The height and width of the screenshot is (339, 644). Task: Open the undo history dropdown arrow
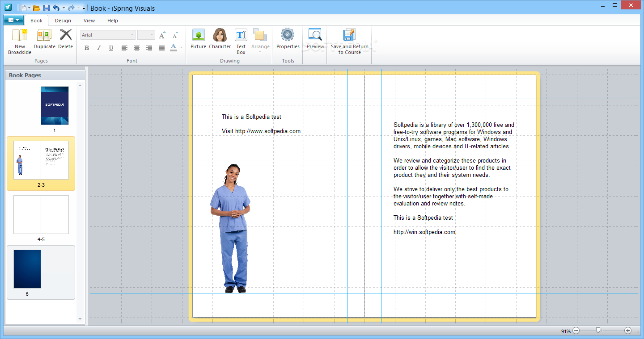pos(64,8)
